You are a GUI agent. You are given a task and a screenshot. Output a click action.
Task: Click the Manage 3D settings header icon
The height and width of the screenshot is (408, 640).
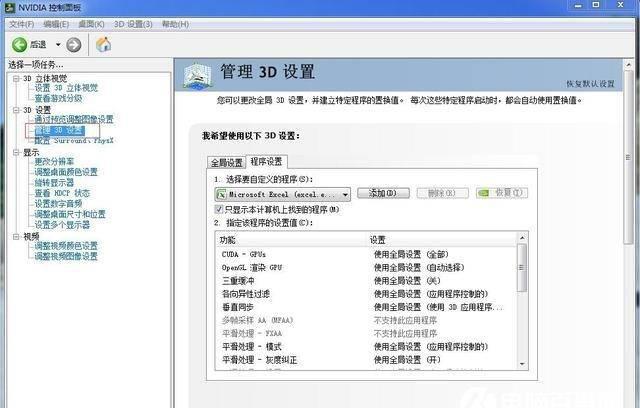click(x=198, y=75)
